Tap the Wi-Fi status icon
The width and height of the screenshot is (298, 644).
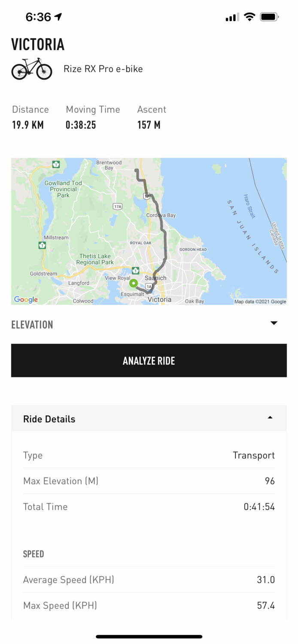click(249, 17)
